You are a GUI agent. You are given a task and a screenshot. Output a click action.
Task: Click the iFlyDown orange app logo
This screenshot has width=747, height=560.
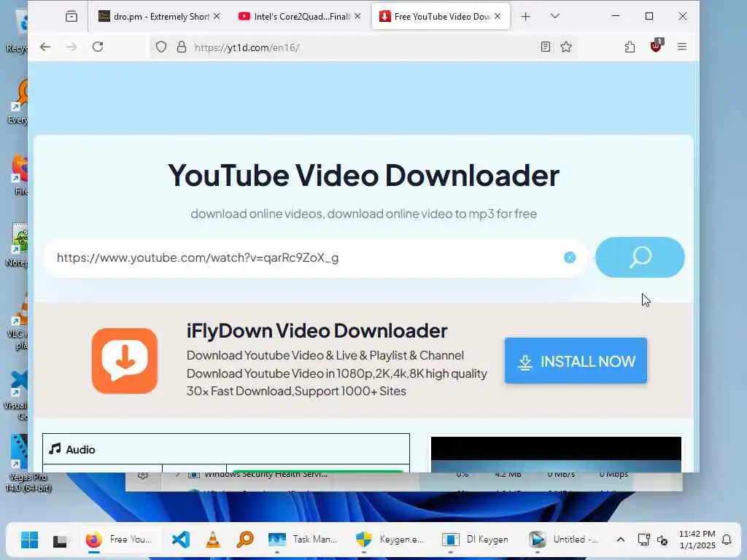tap(125, 361)
